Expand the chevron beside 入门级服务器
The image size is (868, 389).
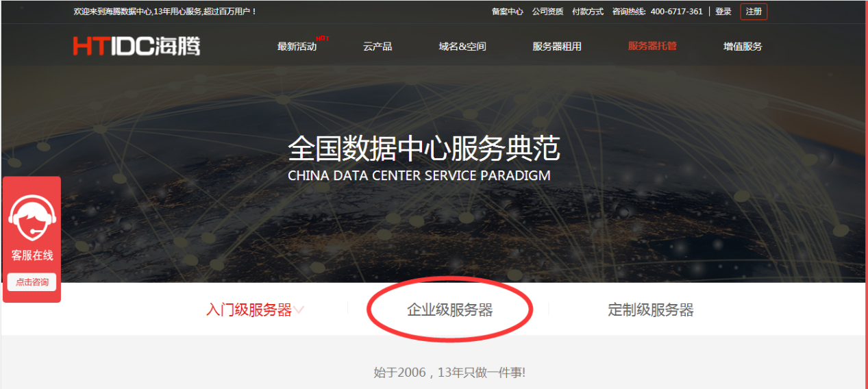[x=299, y=310]
